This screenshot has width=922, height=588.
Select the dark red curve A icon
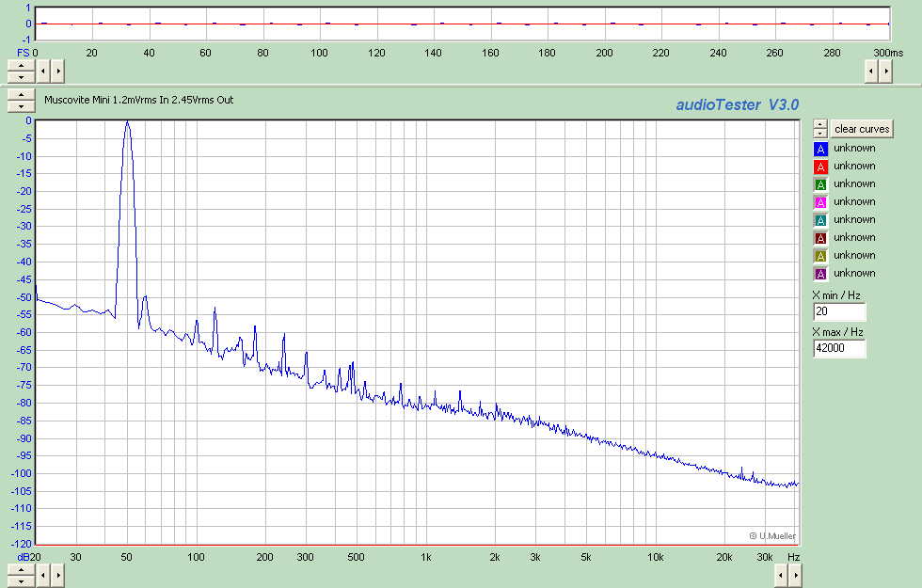820,238
